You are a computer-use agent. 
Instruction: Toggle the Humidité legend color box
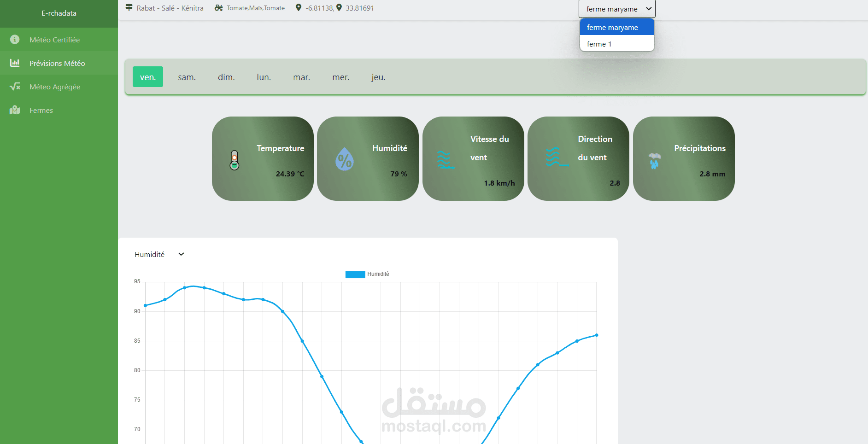[x=355, y=274]
